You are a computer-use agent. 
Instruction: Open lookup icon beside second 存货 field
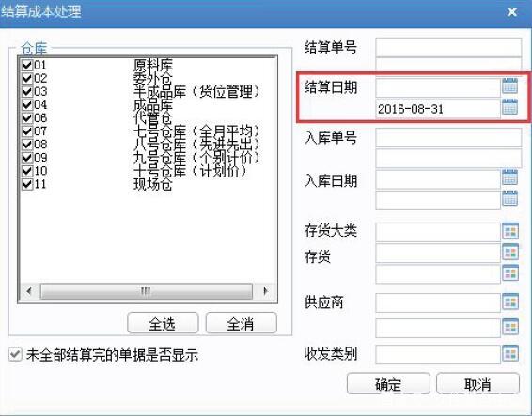(510, 273)
